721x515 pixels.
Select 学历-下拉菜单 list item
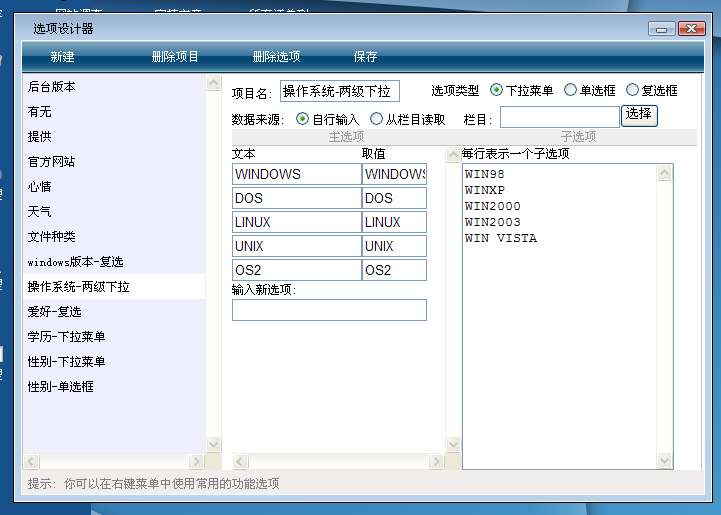114,337
